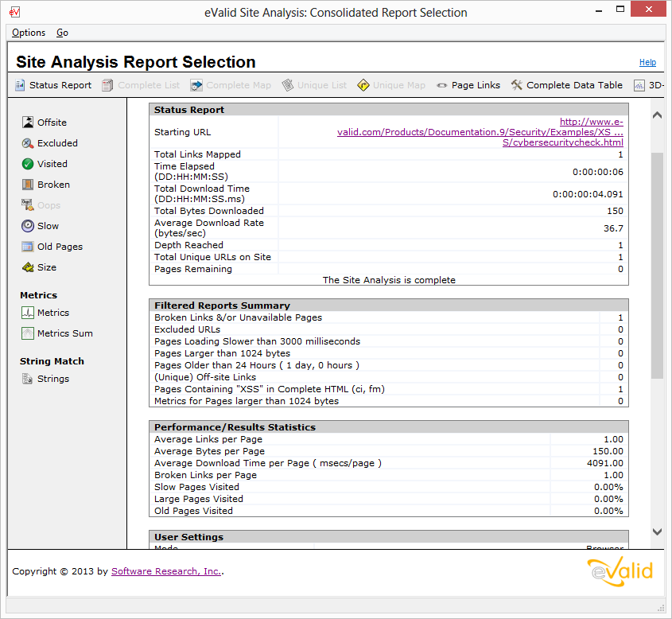Image resolution: width=672 pixels, height=619 pixels.
Task: Click the Old Pages calendar icon
Action: (28, 247)
